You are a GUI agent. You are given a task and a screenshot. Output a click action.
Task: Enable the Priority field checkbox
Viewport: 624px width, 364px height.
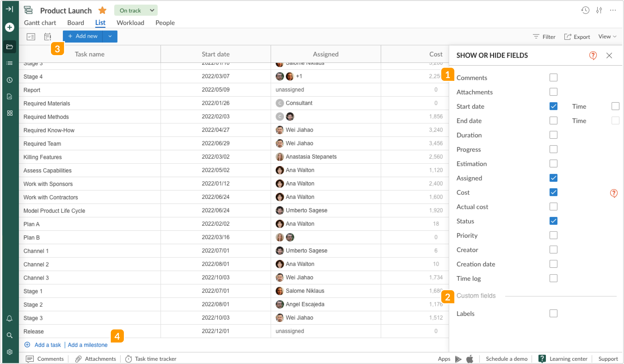553,235
